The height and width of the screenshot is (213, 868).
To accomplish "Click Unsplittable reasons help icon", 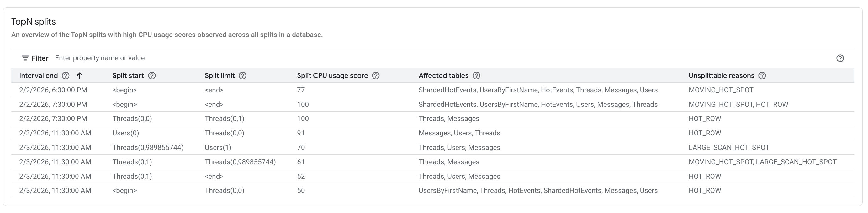I will point(762,76).
